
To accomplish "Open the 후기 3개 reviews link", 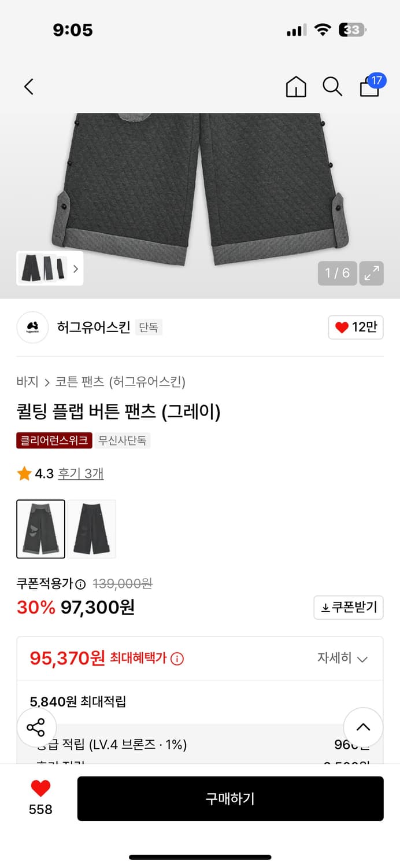I will (81, 473).
